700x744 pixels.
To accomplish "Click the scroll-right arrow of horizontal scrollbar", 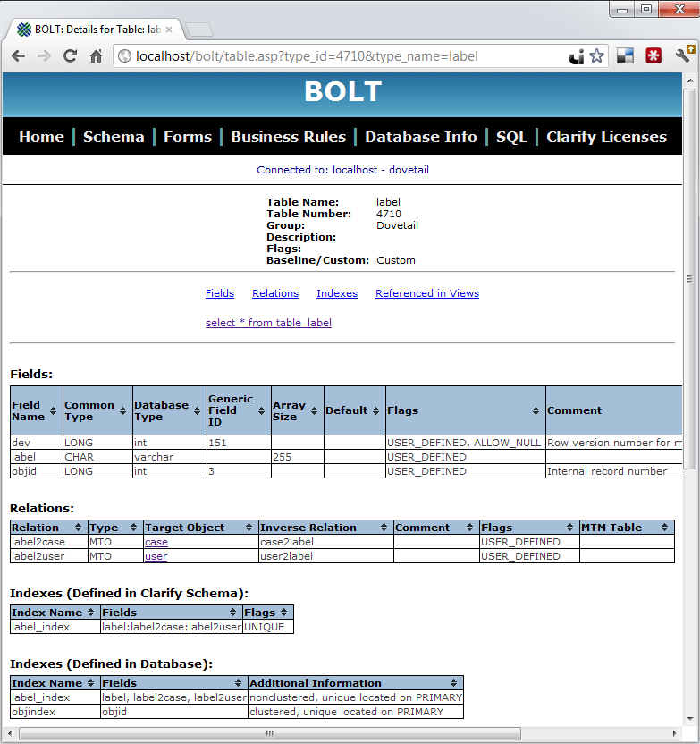I will (x=674, y=733).
